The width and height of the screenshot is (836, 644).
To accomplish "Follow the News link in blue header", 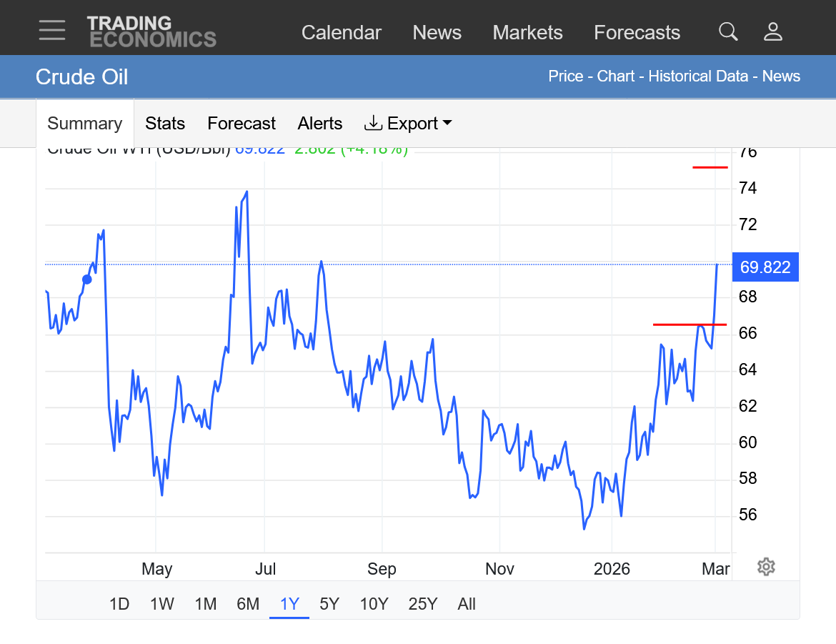I will [x=781, y=76].
